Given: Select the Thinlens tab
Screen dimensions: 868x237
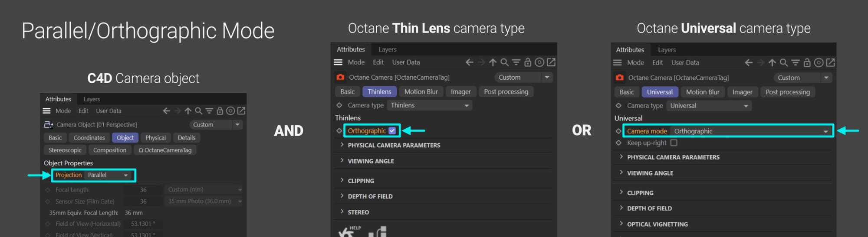Looking at the screenshot, I should tap(379, 92).
